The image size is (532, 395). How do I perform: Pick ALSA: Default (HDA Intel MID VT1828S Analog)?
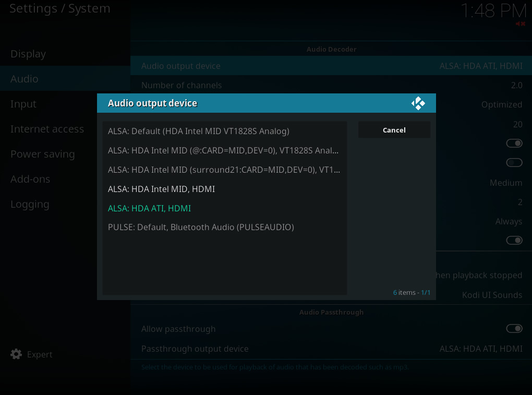[x=198, y=131]
